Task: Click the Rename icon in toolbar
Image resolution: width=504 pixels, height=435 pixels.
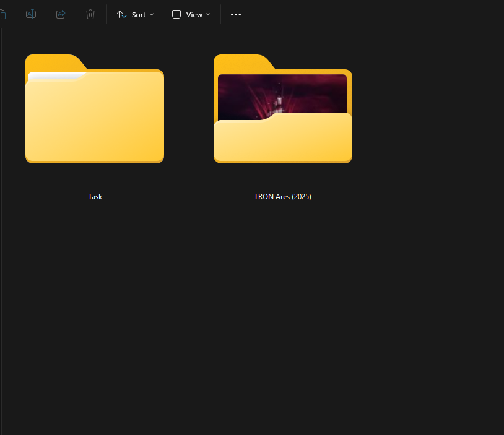Action: pos(31,14)
